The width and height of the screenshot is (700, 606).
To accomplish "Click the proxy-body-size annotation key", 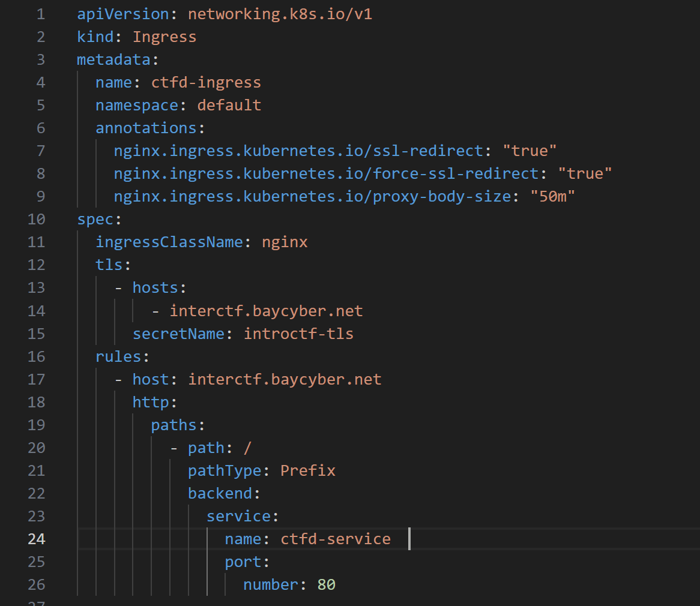I will (312, 196).
